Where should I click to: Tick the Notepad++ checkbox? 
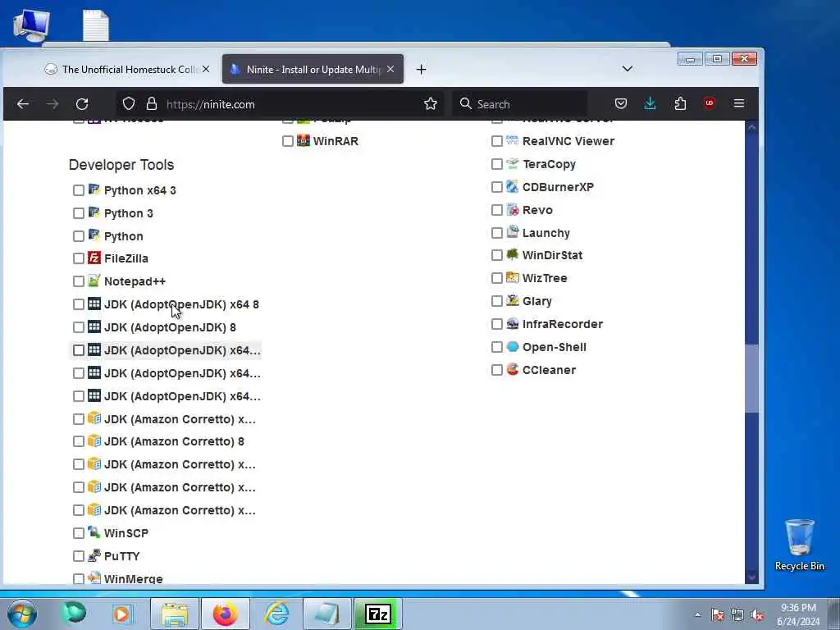[x=79, y=281]
